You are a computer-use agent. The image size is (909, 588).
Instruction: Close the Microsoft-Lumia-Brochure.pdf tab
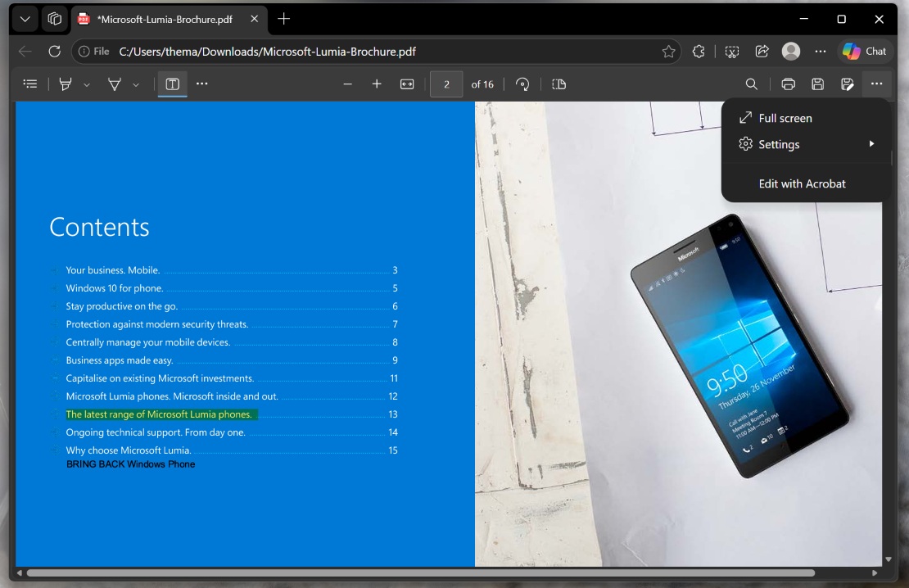coord(255,19)
